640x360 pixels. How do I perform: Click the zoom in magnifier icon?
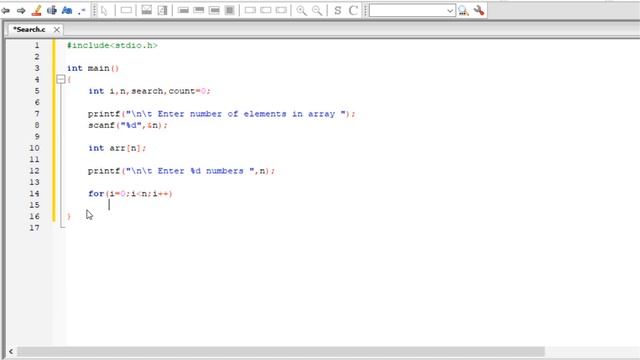301,10
